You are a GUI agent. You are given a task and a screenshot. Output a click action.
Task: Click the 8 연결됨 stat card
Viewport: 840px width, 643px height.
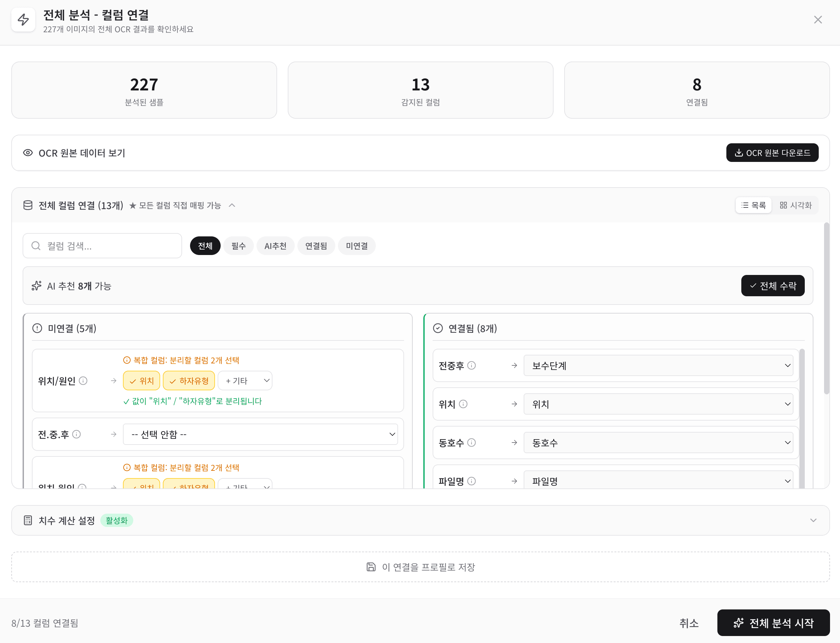pyautogui.click(x=696, y=90)
